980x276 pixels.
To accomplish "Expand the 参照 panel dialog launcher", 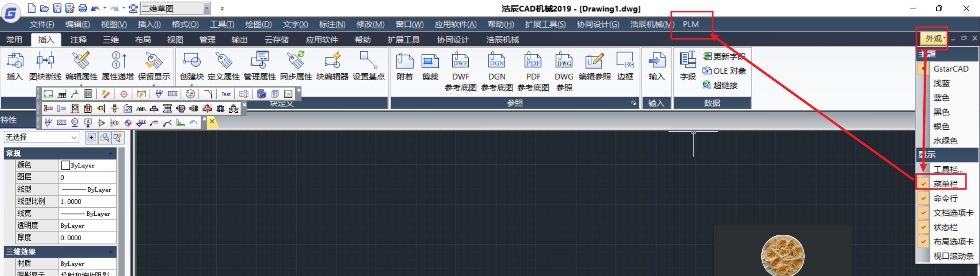I will pyautogui.click(x=633, y=103).
